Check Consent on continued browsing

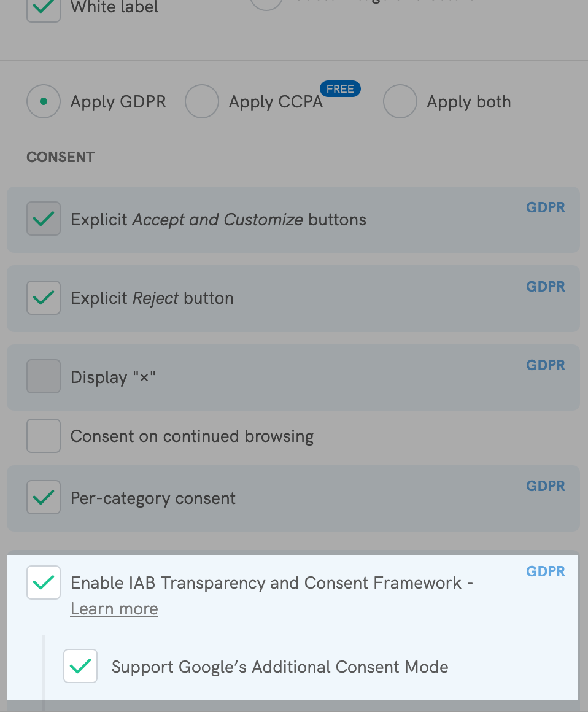(43, 436)
